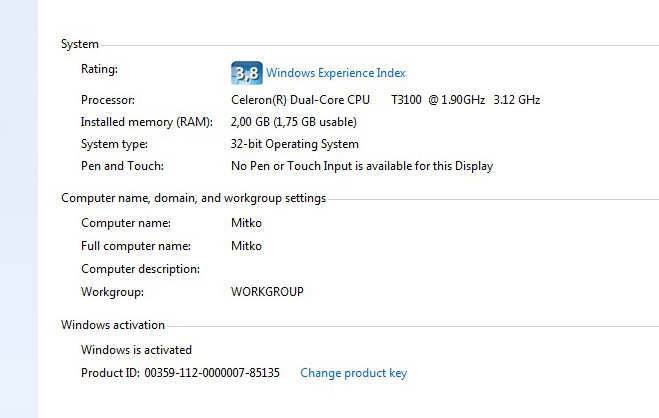Open the Windows Experience Index link
Screen dimensions: 659x418
pyautogui.click(x=335, y=73)
